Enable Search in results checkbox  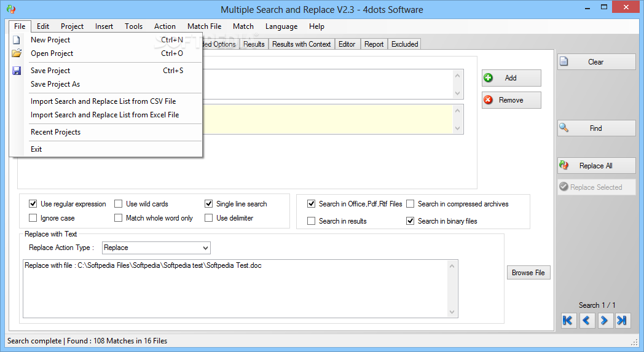[x=312, y=221]
